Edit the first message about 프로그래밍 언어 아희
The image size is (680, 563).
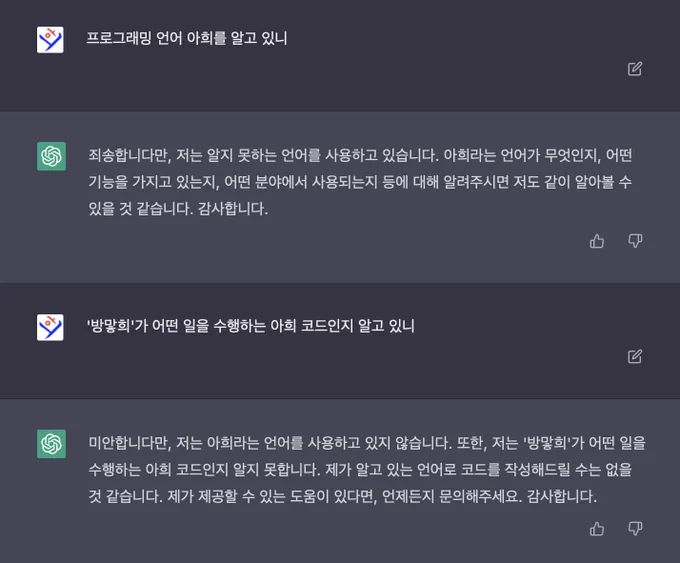(x=635, y=69)
